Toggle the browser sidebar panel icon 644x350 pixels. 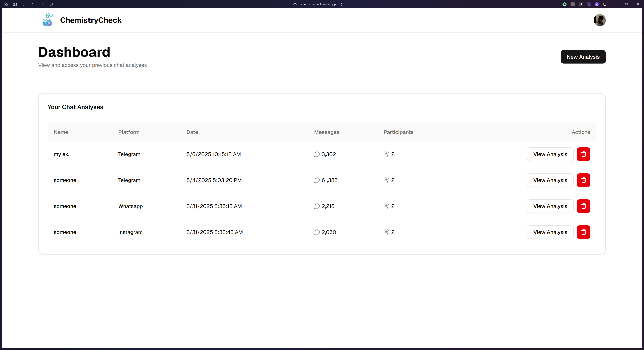click(x=15, y=4)
